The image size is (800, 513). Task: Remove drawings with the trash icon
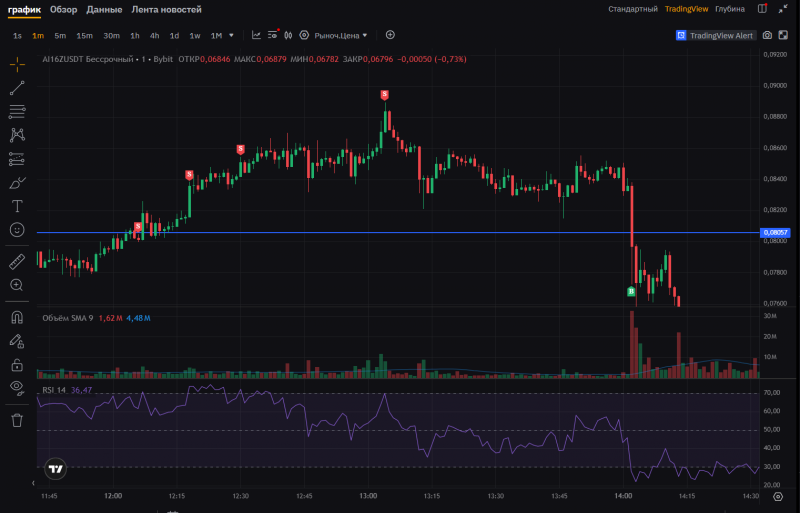(x=17, y=420)
